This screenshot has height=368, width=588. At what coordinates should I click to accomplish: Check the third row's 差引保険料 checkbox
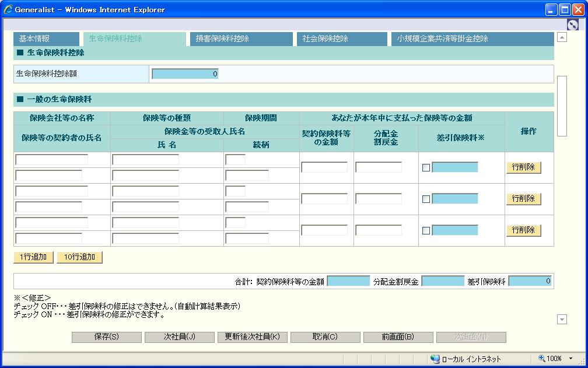426,231
